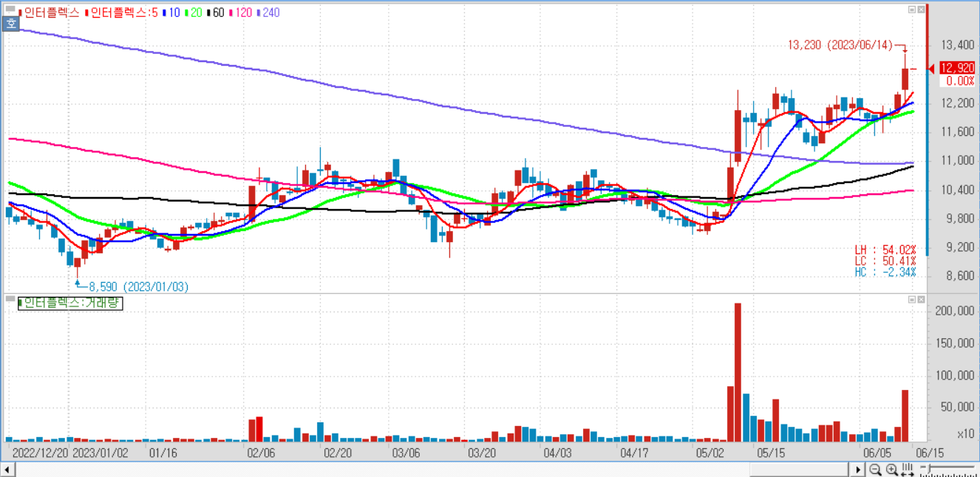Click the current price tag 12,920
The height and width of the screenshot is (477, 980).
(x=957, y=68)
